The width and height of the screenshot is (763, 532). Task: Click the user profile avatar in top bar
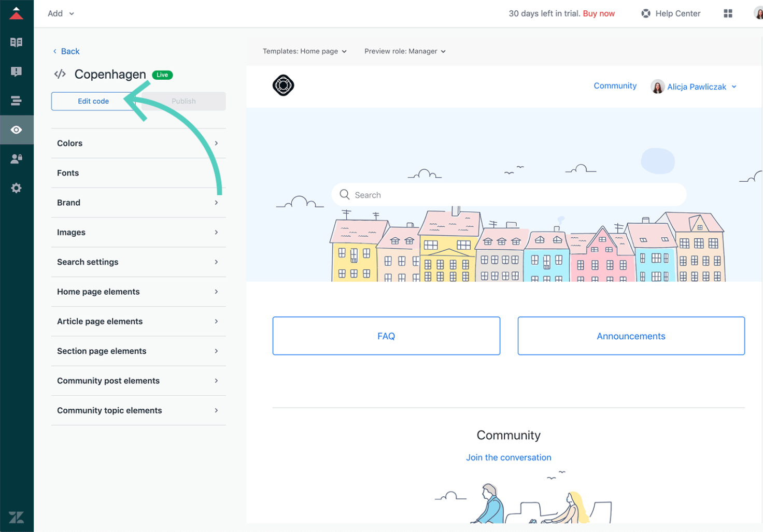pos(758,13)
